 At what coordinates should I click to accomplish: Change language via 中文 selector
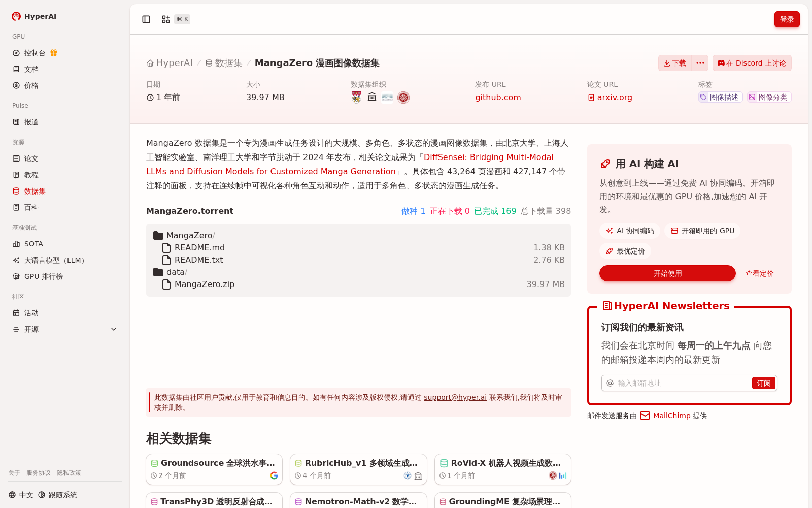pyautogui.click(x=21, y=495)
